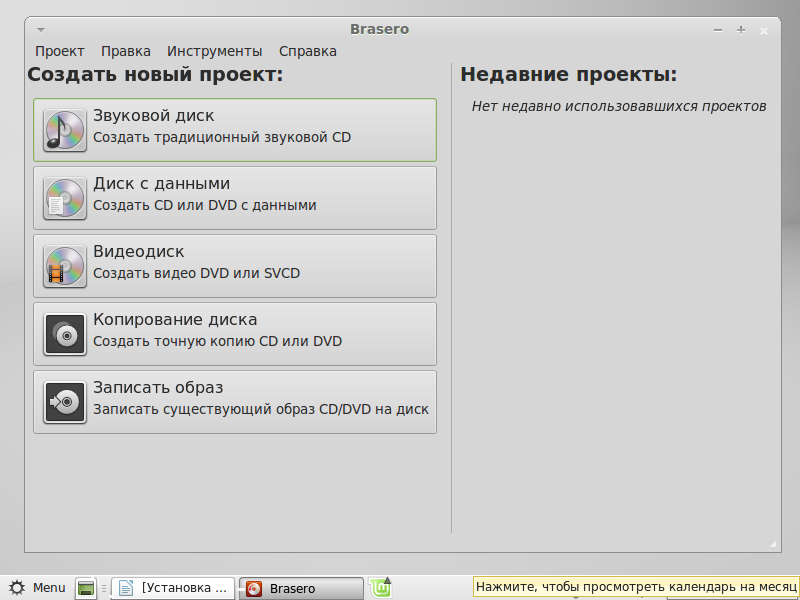Viewport: 800px width, 600px height.
Task: Open the Проект menu
Action: 60,52
